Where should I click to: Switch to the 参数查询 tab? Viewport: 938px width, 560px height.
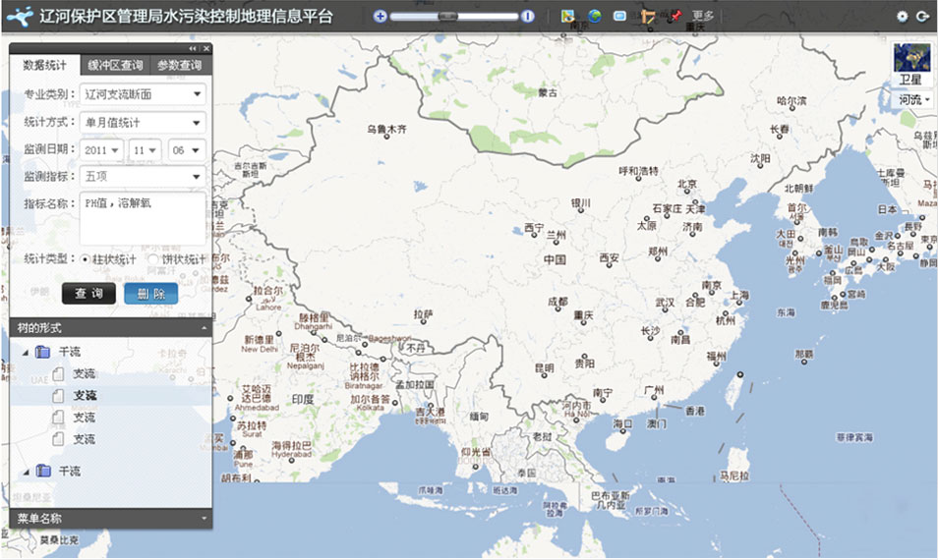[x=179, y=66]
